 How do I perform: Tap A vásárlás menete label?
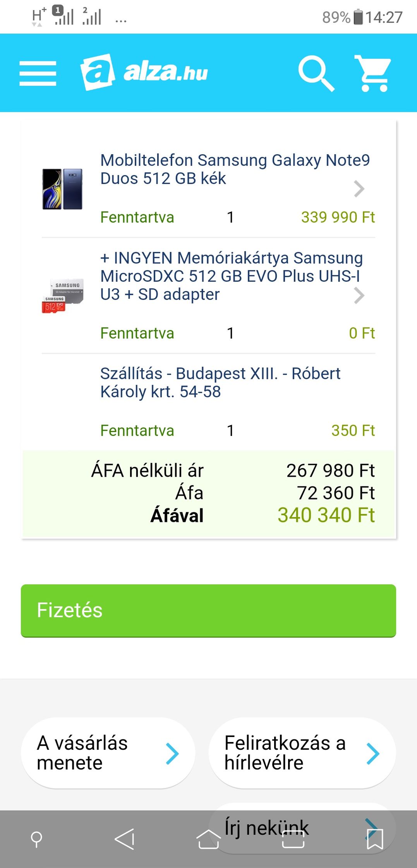tap(82, 753)
